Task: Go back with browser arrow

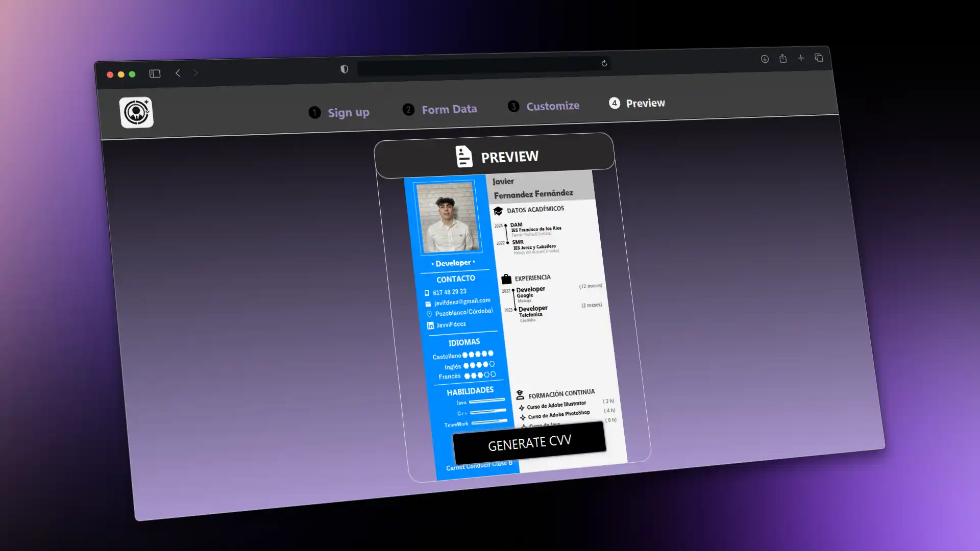Action: 178,73
